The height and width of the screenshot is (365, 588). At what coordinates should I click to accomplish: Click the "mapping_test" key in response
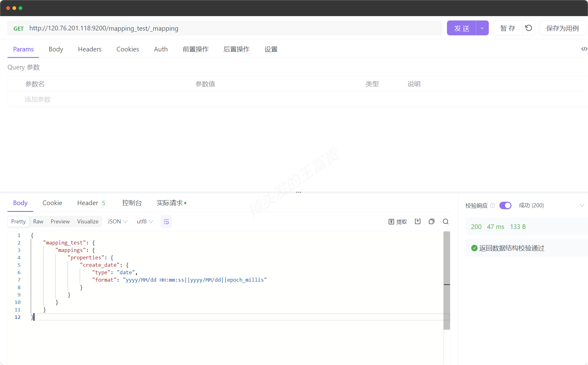tap(64, 243)
